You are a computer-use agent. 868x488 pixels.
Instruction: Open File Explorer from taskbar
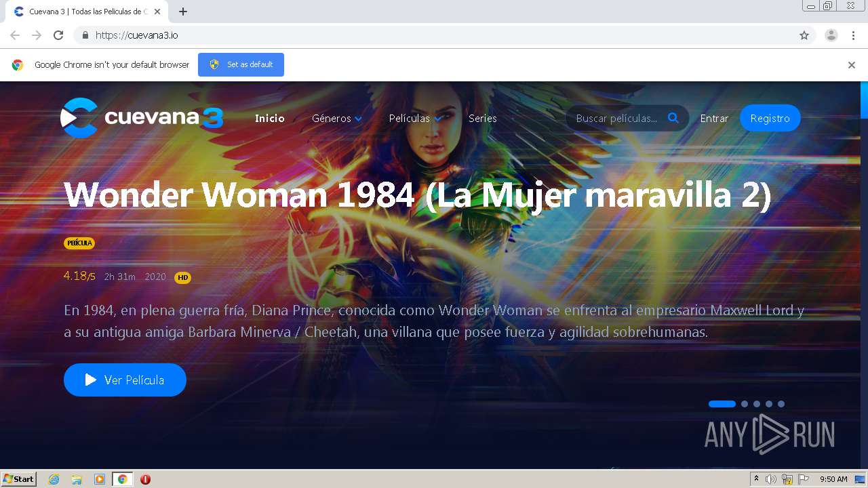pyautogui.click(x=77, y=479)
